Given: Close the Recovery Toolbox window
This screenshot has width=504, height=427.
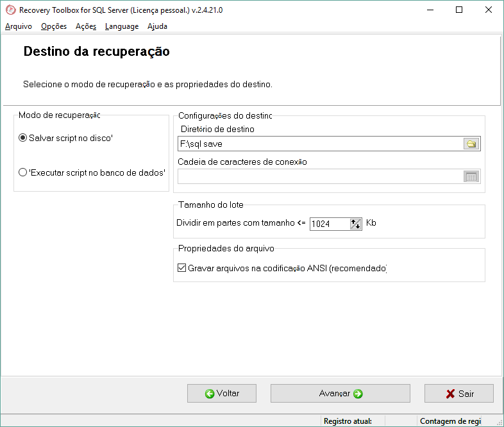Looking at the screenshot, I should click(488, 10).
